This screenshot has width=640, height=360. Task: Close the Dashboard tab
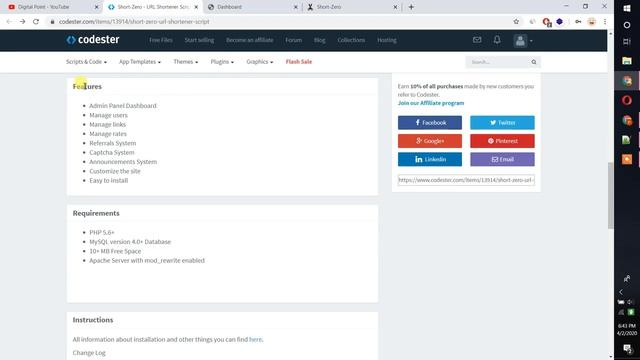tap(296, 7)
